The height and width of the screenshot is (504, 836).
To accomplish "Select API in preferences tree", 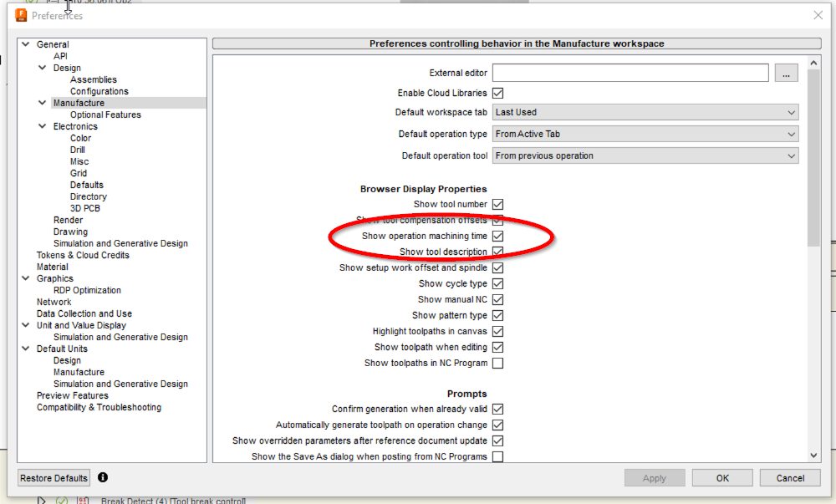I will [x=60, y=56].
